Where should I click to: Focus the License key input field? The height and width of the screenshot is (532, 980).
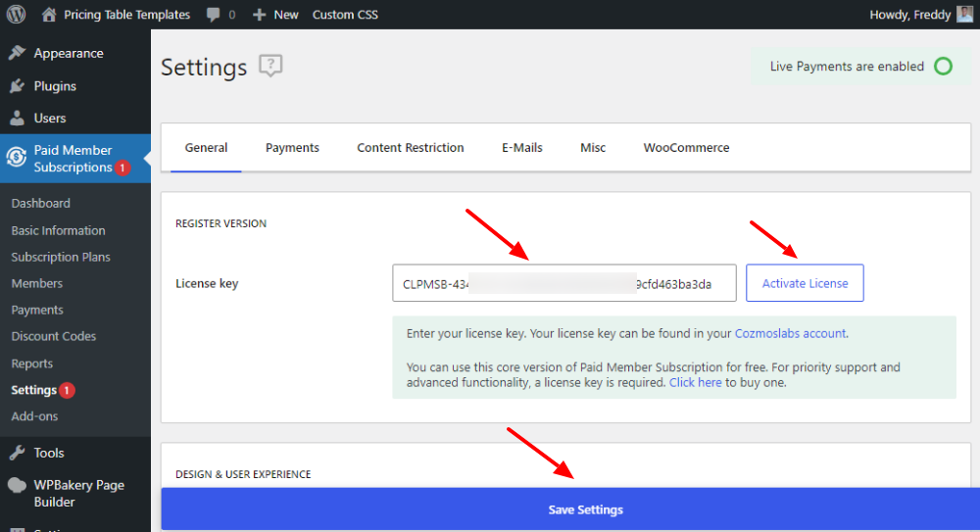pyautogui.click(x=564, y=283)
